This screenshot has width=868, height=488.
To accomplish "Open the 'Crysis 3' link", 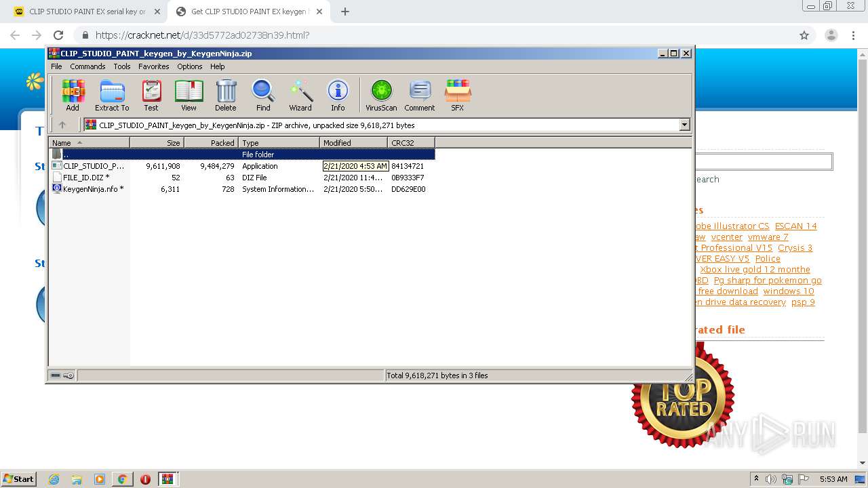I will pyautogui.click(x=795, y=247).
